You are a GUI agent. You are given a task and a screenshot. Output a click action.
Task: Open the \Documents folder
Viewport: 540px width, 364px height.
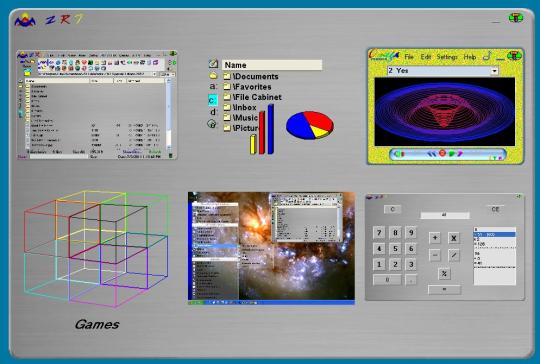pos(251,76)
